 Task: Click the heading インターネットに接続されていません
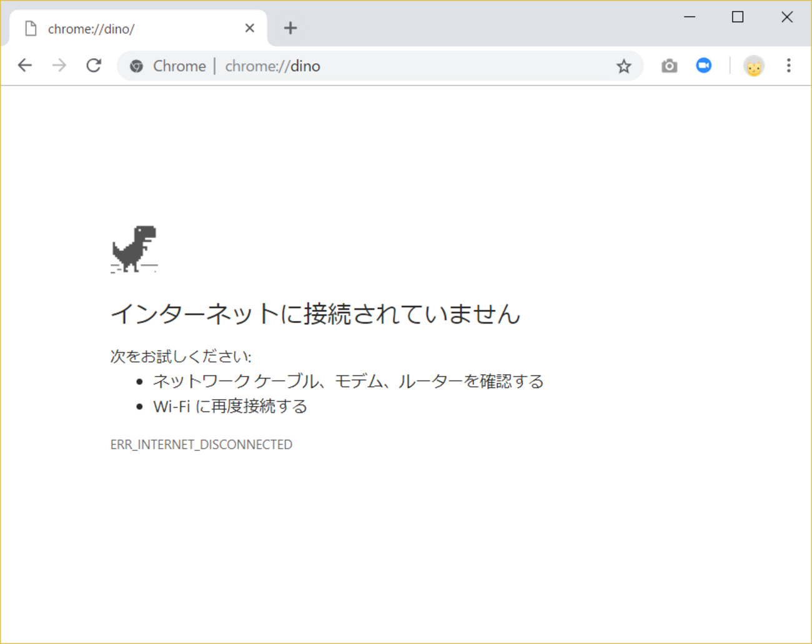(x=315, y=314)
